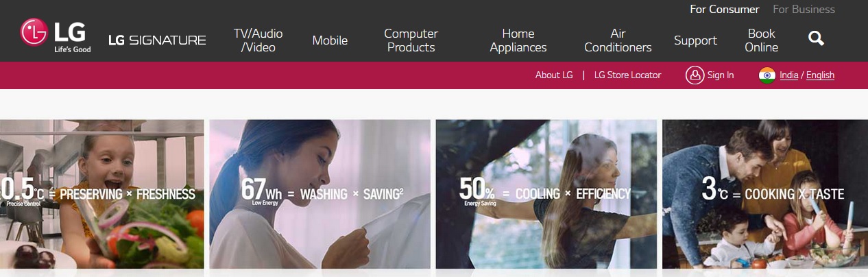The image size is (868, 277).
Task: Open the Book Online page
Action: [x=762, y=40]
